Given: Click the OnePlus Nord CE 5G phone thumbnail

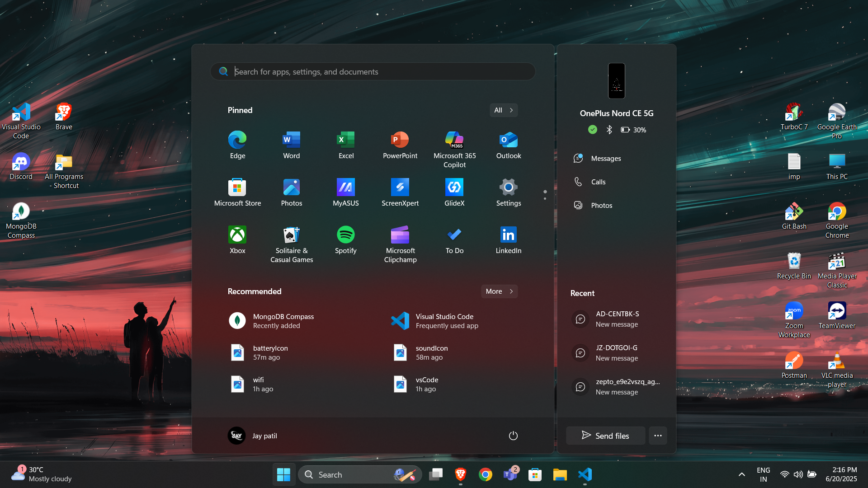Looking at the screenshot, I should (x=617, y=81).
